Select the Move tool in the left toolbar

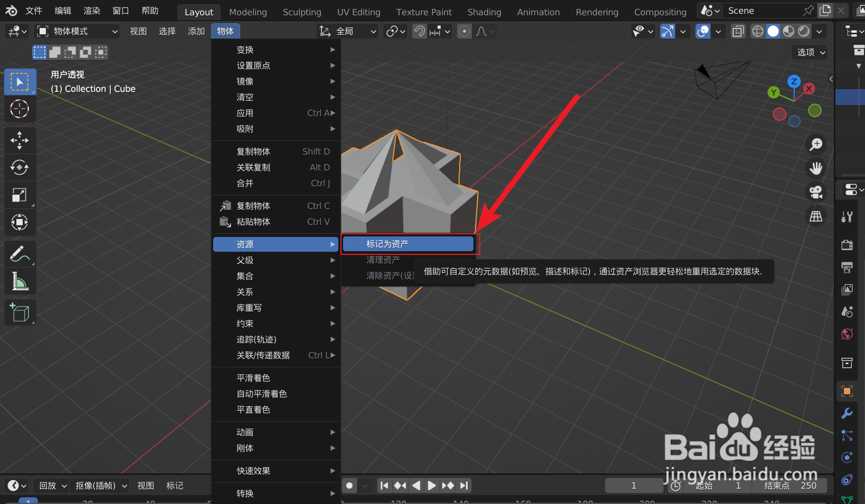pyautogui.click(x=20, y=140)
